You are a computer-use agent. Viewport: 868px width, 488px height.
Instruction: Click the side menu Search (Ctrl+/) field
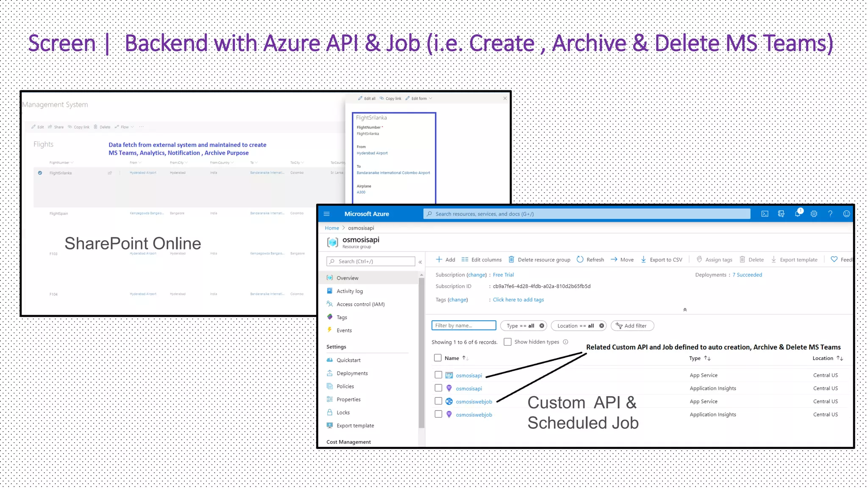[x=371, y=261]
